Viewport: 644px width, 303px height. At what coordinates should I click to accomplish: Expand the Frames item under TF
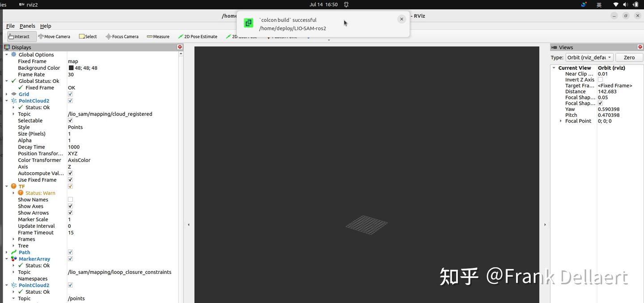coord(13,239)
